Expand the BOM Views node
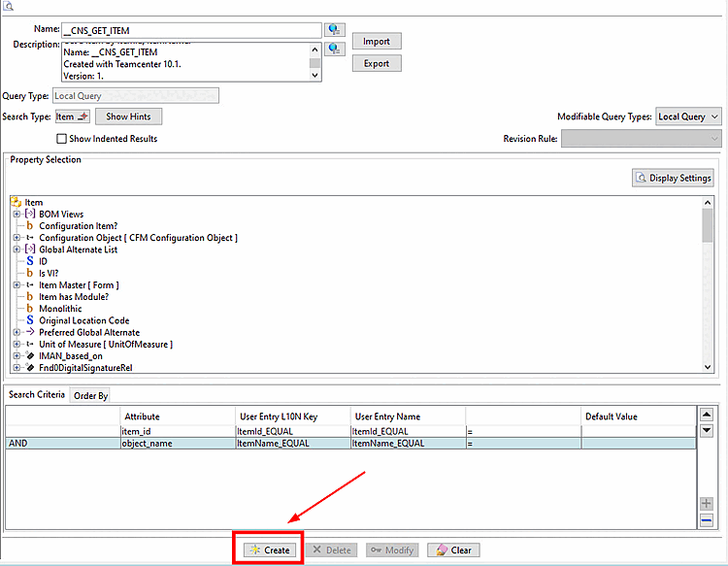The width and height of the screenshot is (728, 566). point(17,214)
